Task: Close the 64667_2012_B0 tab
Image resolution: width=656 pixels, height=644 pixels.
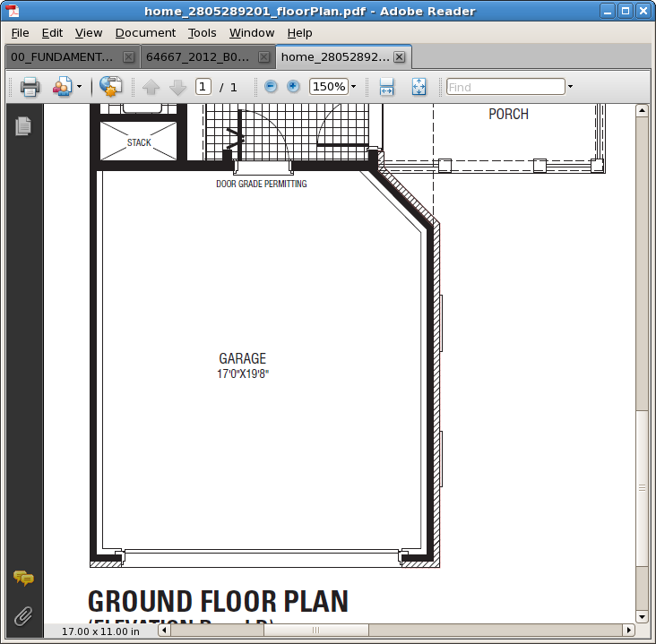Action: click(264, 57)
